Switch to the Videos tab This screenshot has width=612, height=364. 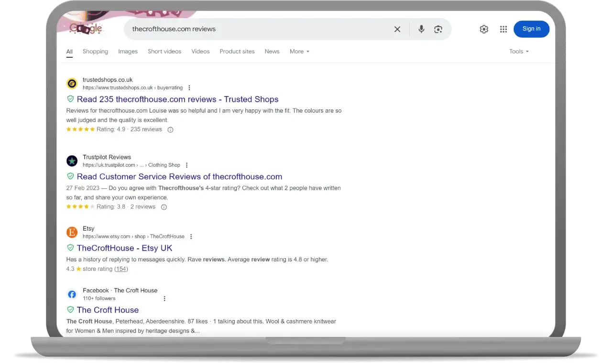200,52
